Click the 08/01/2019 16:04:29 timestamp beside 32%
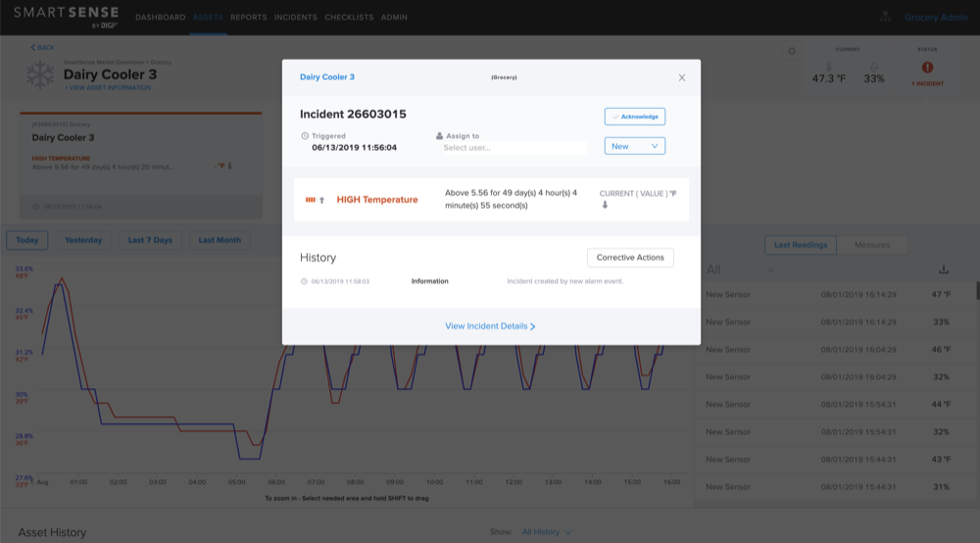Image resolution: width=980 pixels, height=543 pixels. 858,376
